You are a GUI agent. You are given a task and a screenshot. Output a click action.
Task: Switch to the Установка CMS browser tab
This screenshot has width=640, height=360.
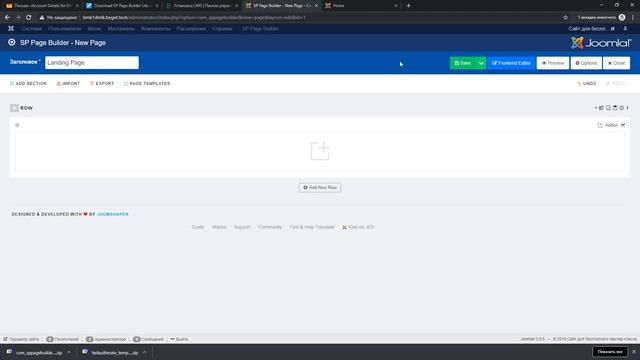pos(202,6)
